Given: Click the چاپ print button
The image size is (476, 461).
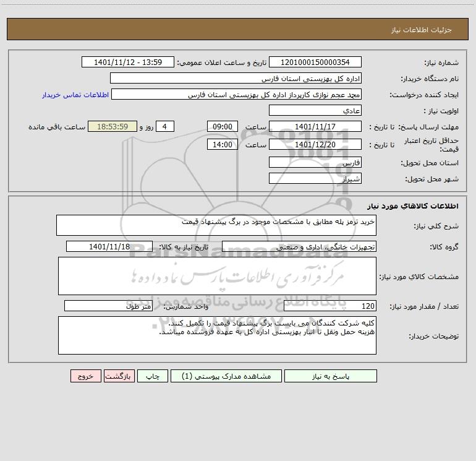Looking at the screenshot, I should coord(153,376).
